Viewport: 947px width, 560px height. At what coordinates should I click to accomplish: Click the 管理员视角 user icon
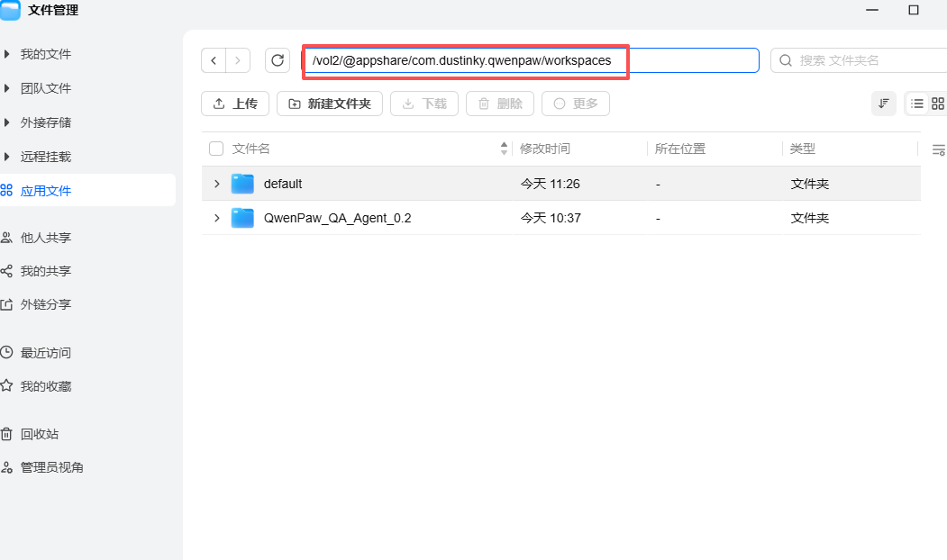[x=6, y=467]
